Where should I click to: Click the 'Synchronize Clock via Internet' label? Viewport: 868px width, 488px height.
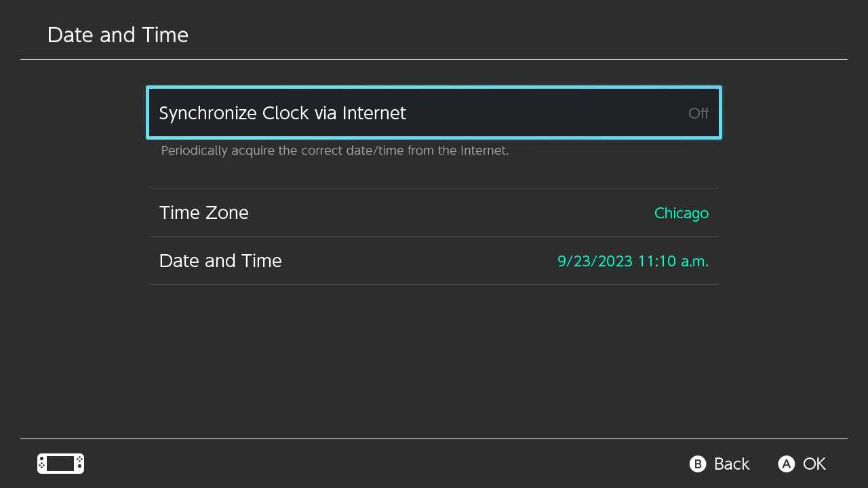pyautogui.click(x=282, y=113)
